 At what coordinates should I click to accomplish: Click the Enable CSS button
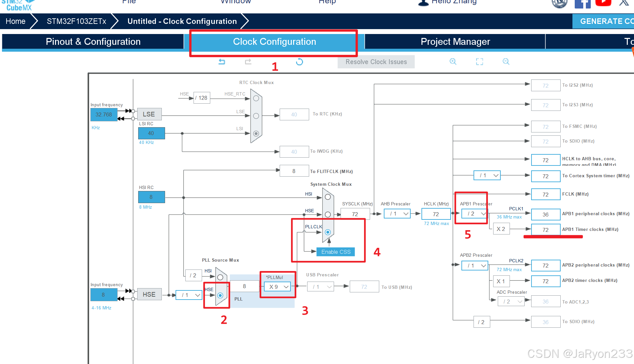click(336, 252)
